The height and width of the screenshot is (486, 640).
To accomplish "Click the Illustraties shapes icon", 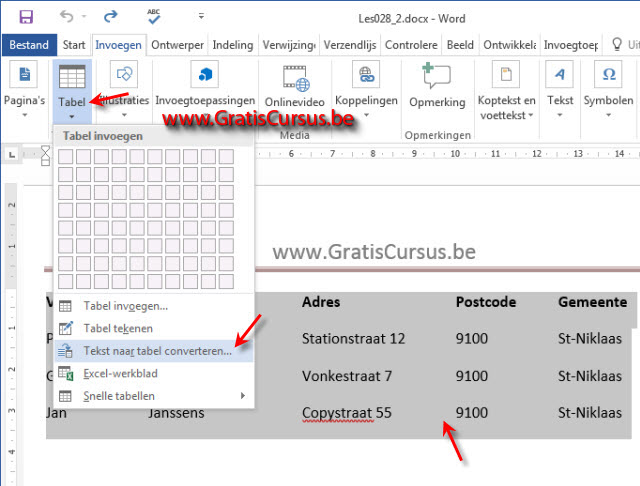I will (x=124, y=74).
